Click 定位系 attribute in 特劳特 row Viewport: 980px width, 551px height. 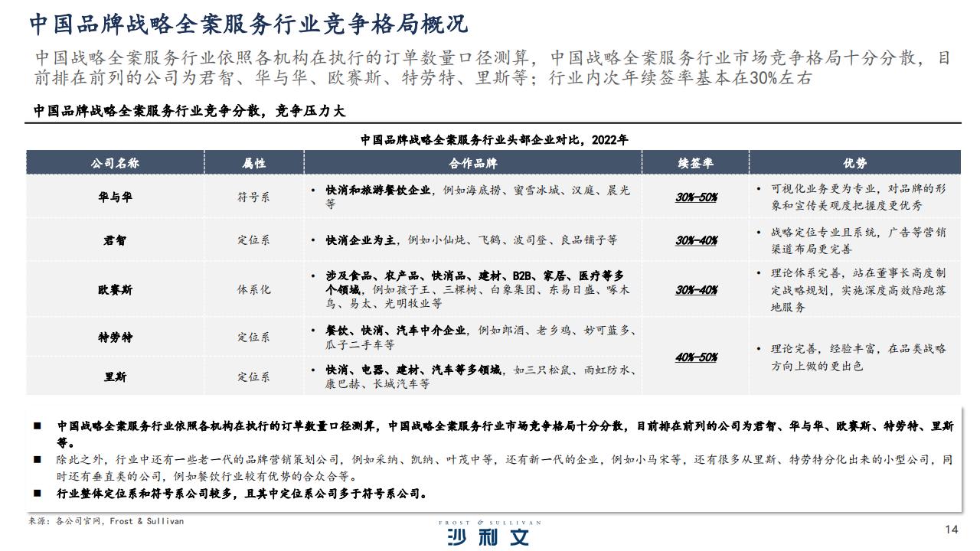click(x=253, y=337)
